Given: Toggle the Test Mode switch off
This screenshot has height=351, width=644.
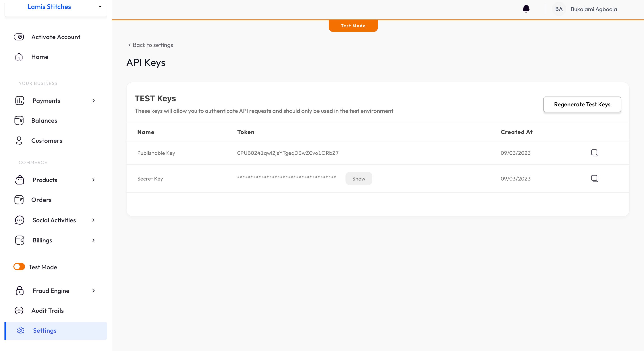Looking at the screenshot, I should click(19, 267).
